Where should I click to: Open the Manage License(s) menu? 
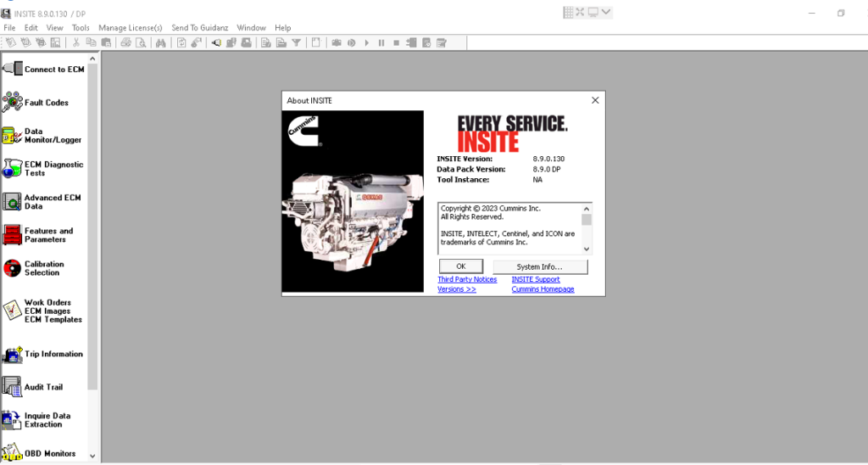point(130,28)
